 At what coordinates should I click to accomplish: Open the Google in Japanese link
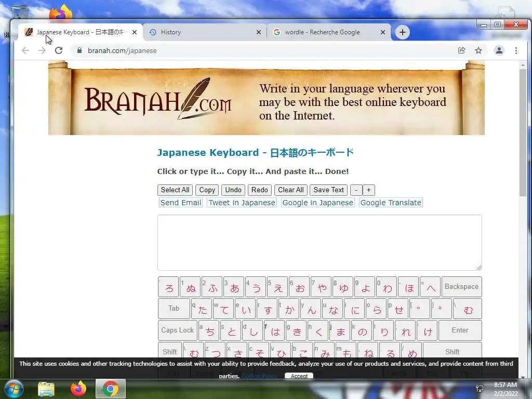[317, 203]
